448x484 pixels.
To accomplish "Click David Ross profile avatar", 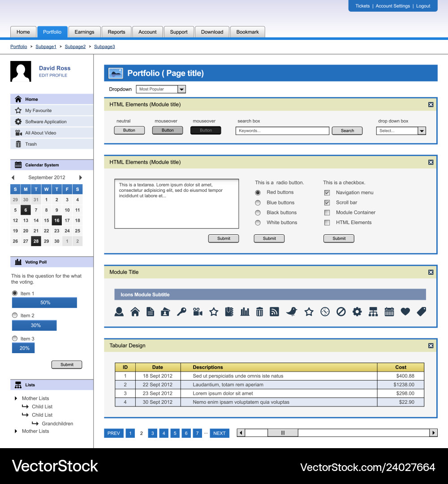I will click(x=21, y=71).
